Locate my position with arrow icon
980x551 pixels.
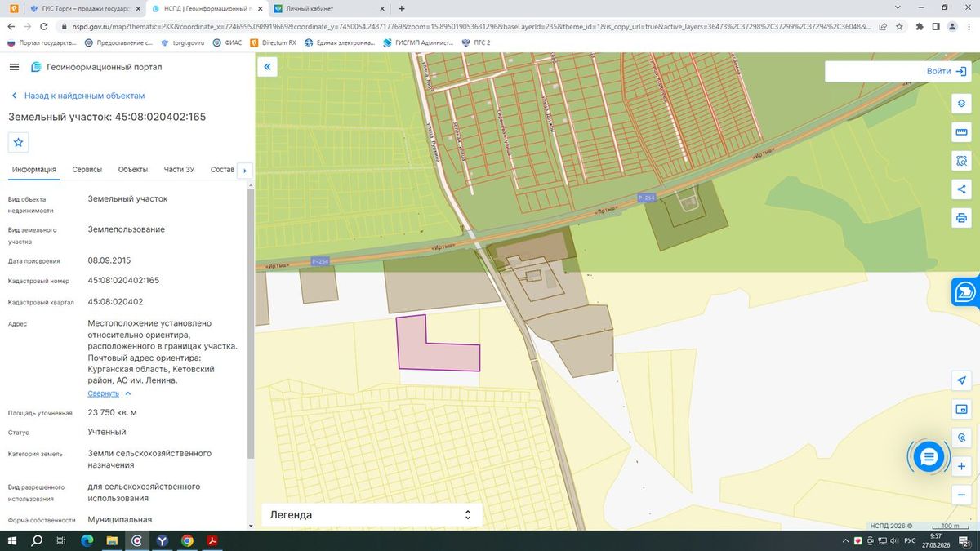tap(961, 381)
